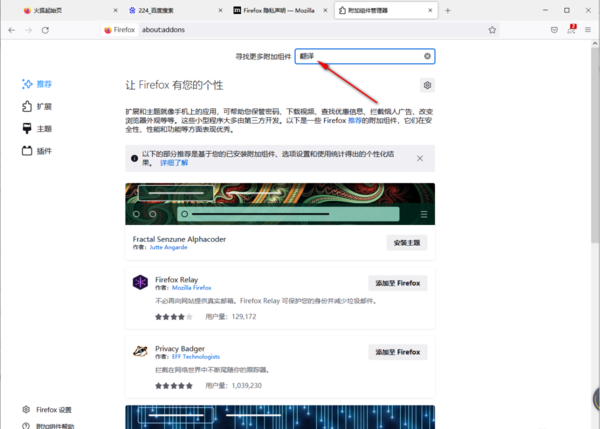This screenshot has height=429, width=600.
Task: Open the Pocket save icon
Action: (x=554, y=30)
